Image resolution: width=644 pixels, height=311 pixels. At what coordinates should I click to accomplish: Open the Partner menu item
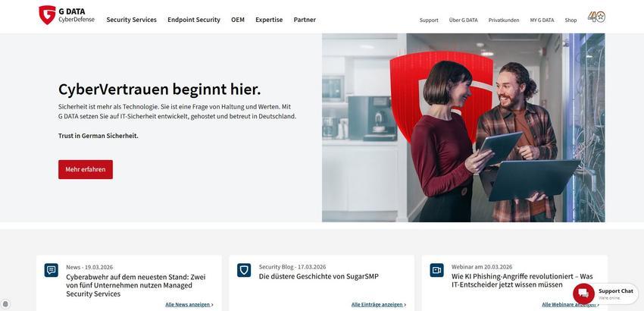(305, 20)
